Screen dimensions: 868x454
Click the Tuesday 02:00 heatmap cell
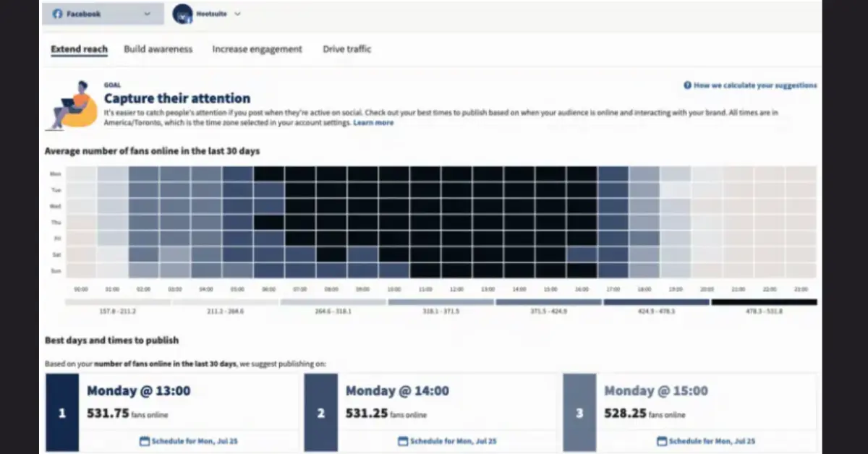click(144, 190)
